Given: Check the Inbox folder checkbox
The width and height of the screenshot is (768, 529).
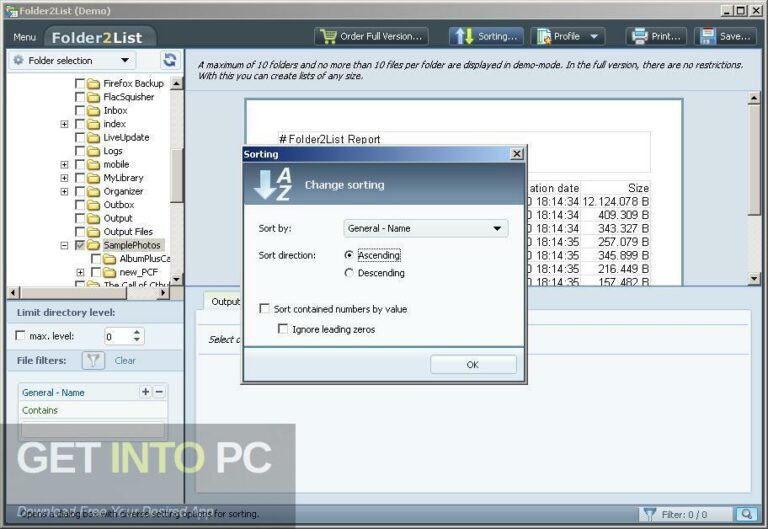Looking at the screenshot, I should click(x=80, y=111).
